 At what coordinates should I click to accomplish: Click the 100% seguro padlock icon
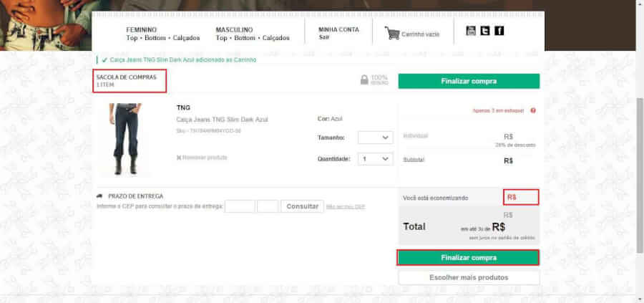[364, 80]
